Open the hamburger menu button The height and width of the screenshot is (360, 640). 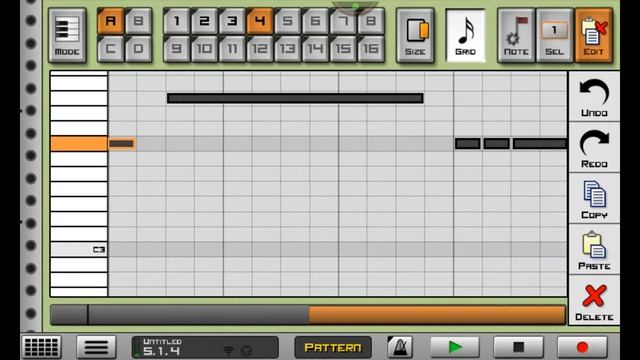tap(96, 347)
